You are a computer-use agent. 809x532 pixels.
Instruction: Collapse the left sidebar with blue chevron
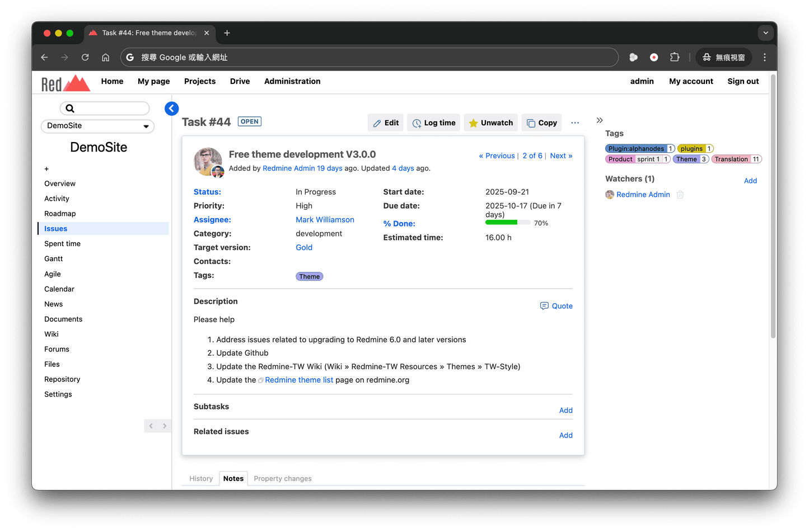pyautogui.click(x=171, y=108)
